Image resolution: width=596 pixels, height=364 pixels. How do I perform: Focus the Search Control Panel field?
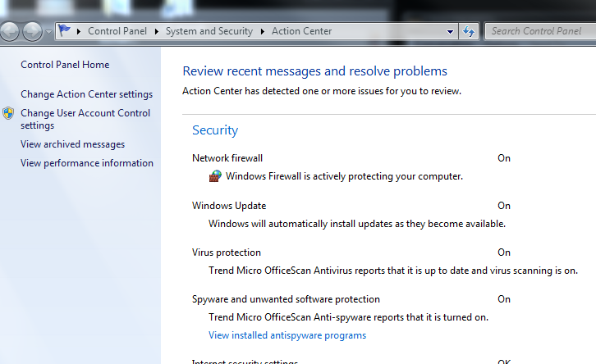(540, 31)
